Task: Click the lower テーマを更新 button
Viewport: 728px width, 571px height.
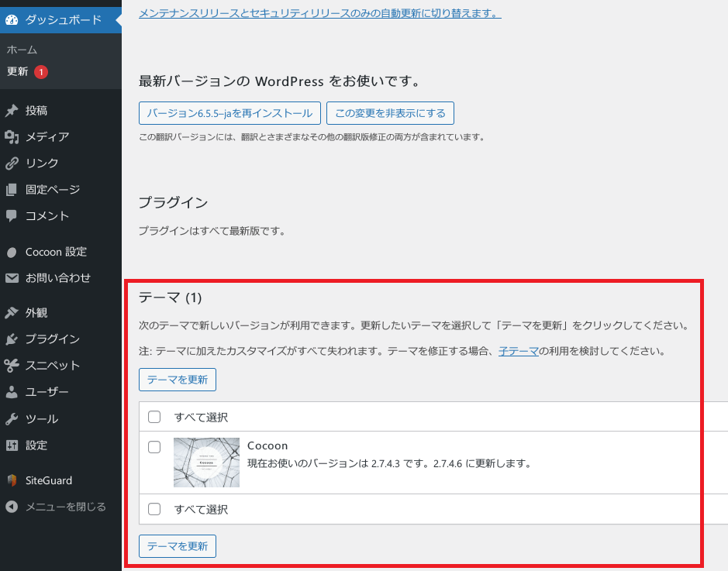Action: coord(178,546)
